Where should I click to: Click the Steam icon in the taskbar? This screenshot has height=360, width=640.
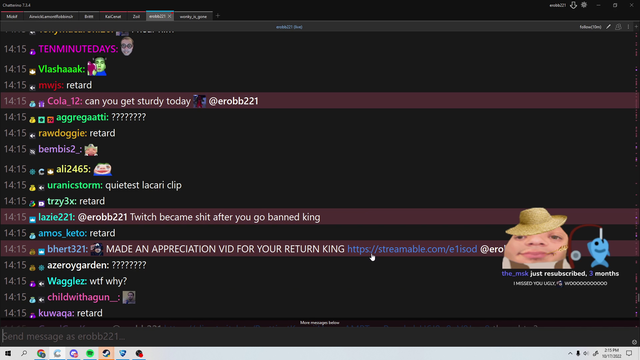(106, 353)
